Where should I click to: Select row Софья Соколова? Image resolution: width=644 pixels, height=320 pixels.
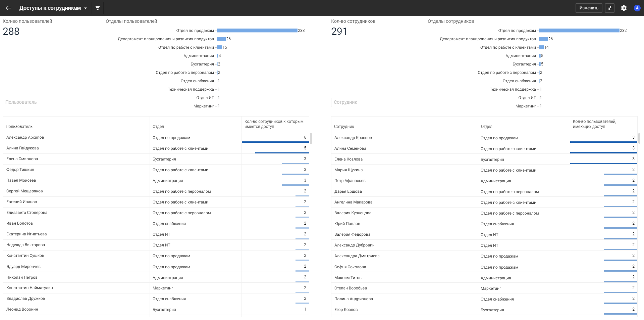[484, 267]
